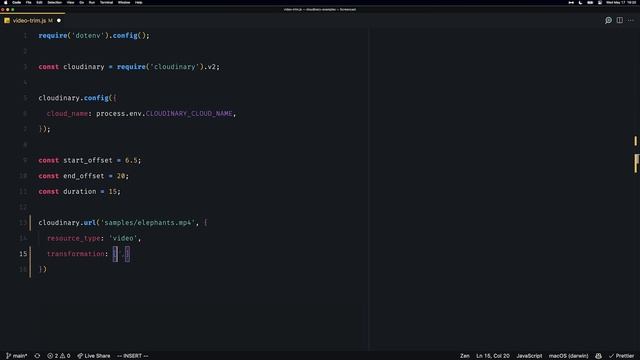The width and height of the screenshot is (640, 360).
Task: Change the JavaScript language mode
Action: click(x=529, y=356)
